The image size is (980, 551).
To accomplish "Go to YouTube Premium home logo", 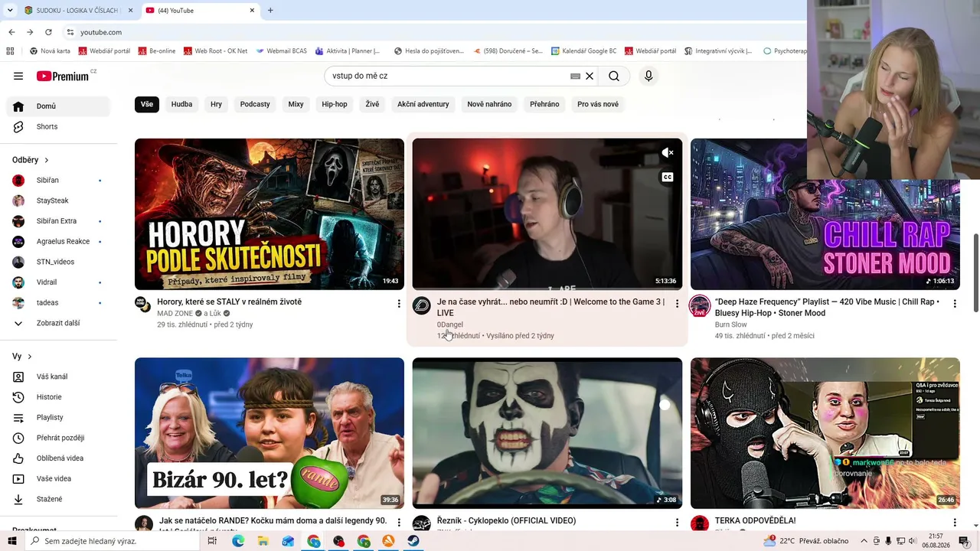I will pos(63,76).
